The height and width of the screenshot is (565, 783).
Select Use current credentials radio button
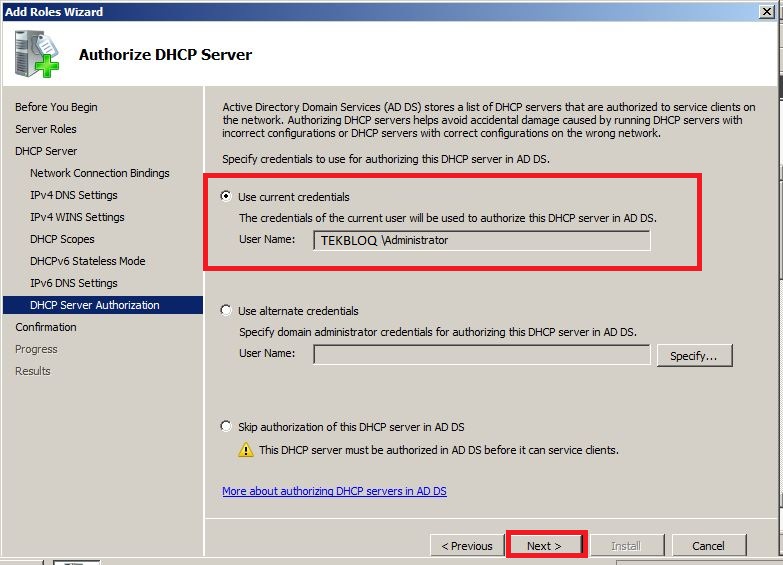coord(226,196)
